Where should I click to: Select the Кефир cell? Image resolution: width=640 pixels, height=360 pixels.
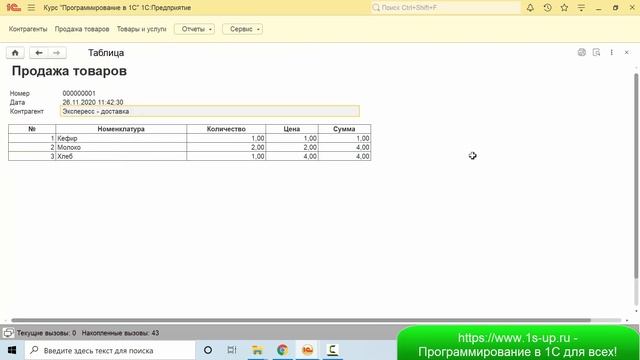[x=121, y=138]
